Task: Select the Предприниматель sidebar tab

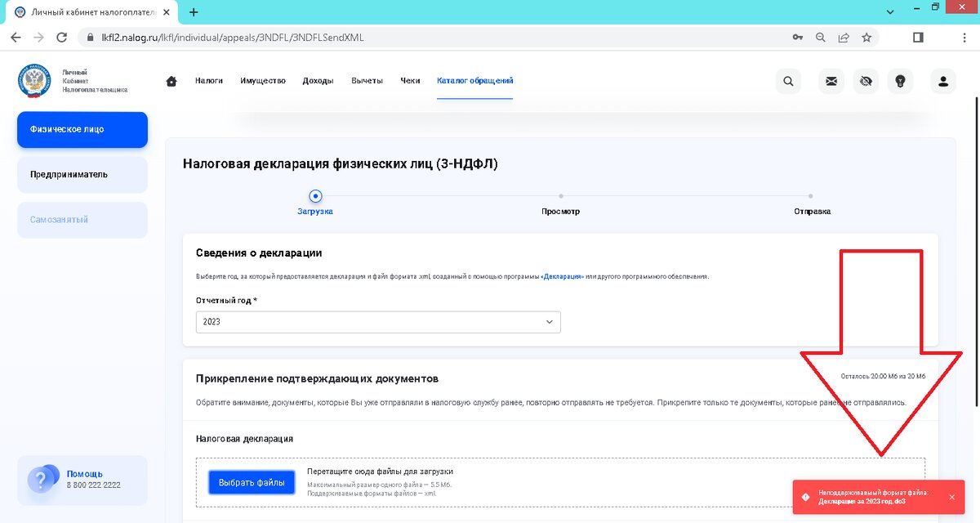Action: (x=82, y=175)
